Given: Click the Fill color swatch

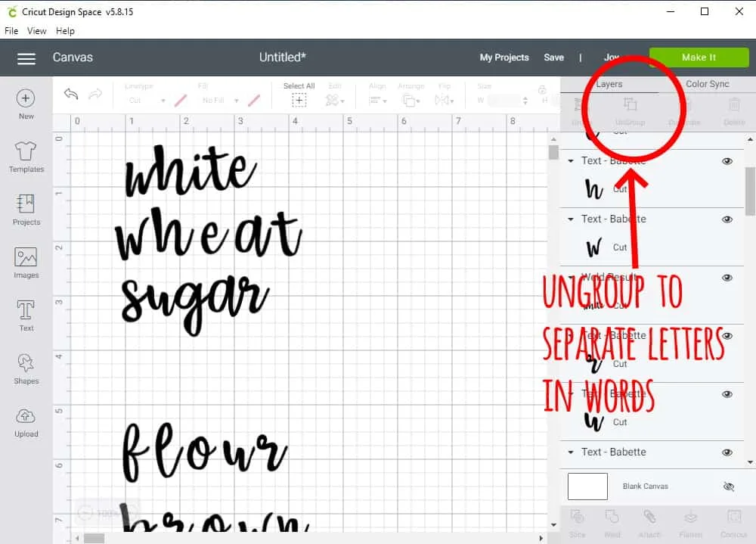Looking at the screenshot, I should click(254, 101).
